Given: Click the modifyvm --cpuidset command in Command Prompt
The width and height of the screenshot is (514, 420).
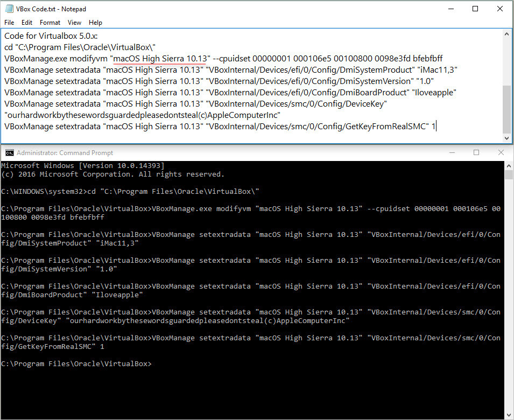Looking at the screenshot, I should pos(251,213).
